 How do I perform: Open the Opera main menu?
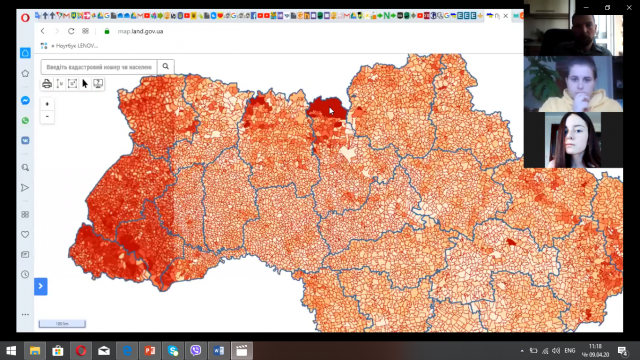click(x=25, y=17)
